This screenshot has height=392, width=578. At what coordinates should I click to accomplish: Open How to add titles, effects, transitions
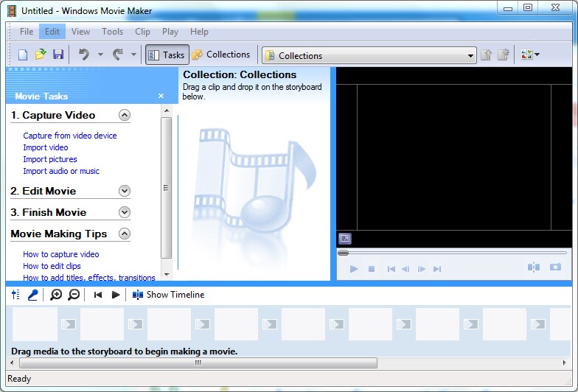[x=88, y=277]
